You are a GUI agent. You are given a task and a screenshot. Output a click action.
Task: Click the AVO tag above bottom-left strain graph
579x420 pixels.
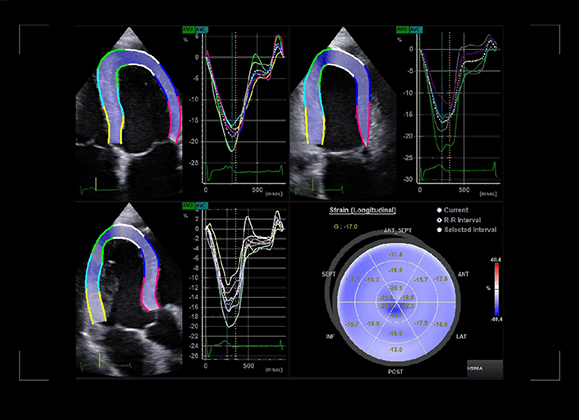[x=188, y=205]
